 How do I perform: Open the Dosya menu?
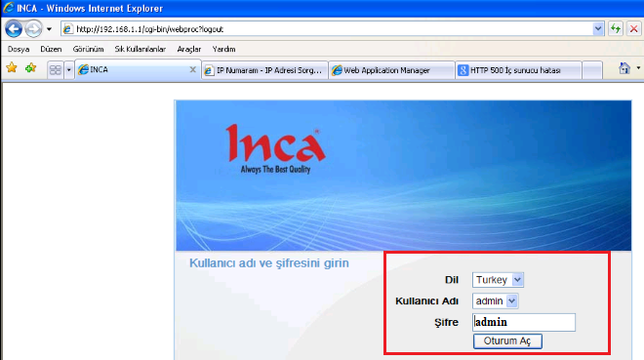pyautogui.click(x=19, y=49)
